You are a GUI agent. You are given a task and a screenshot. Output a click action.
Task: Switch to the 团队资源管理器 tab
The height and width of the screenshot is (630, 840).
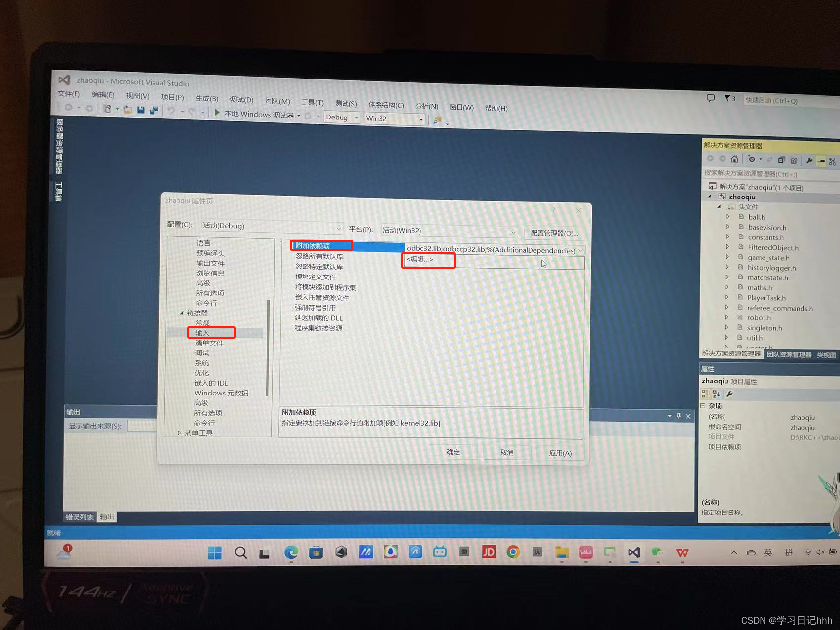pos(789,354)
